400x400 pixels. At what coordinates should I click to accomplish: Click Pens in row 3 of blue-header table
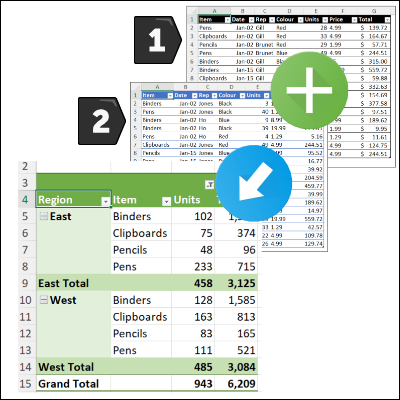148,112
